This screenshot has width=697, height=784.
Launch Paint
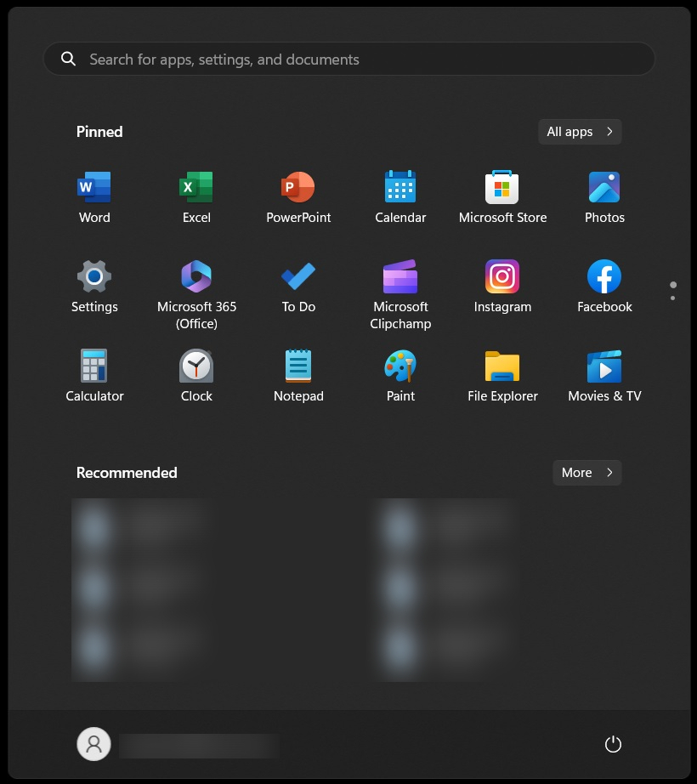400,376
